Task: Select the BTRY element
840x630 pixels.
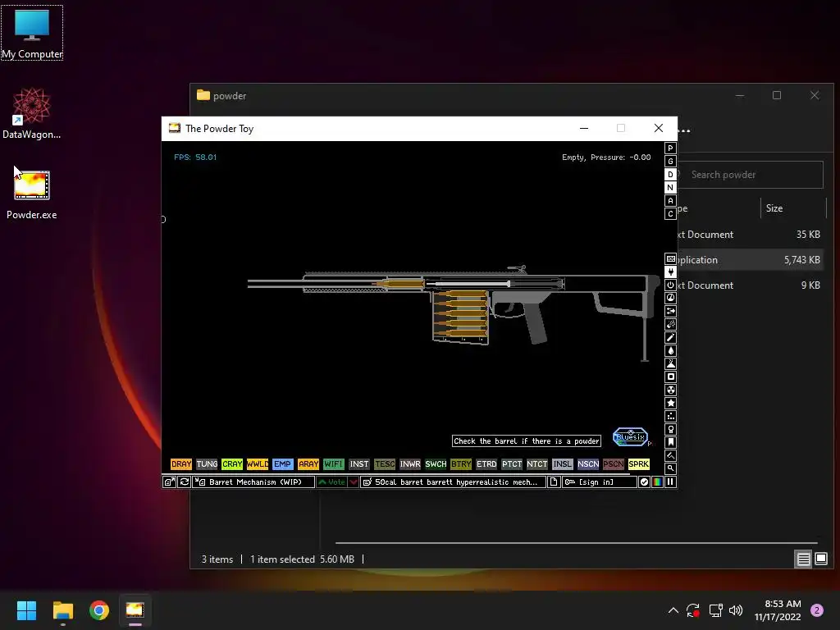Action: (x=461, y=464)
